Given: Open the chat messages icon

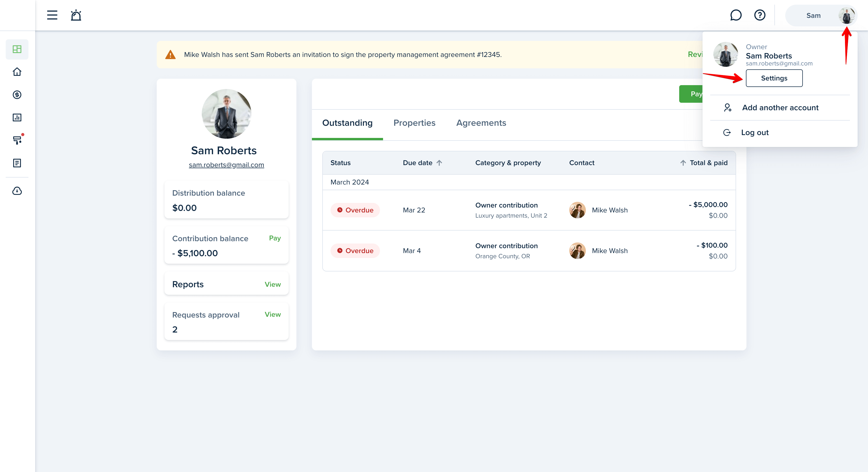Looking at the screenshot, I should coord(736,15).
